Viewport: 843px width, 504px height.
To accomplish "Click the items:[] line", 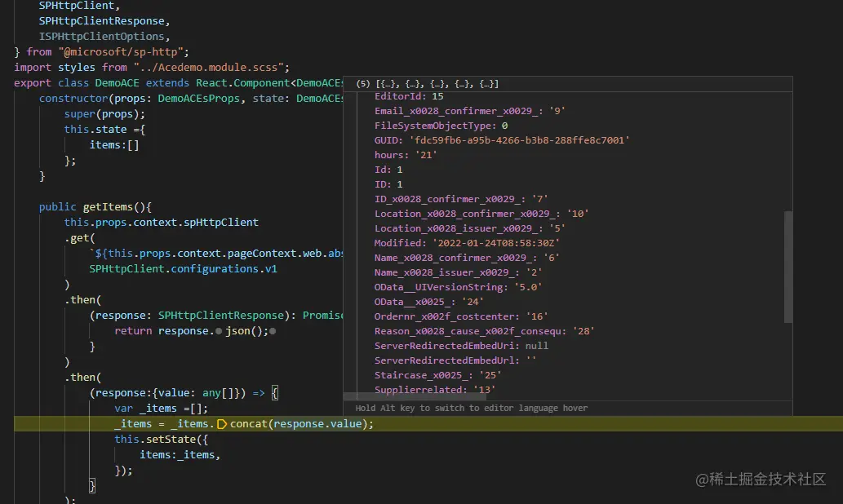I will tap(114, 145).
